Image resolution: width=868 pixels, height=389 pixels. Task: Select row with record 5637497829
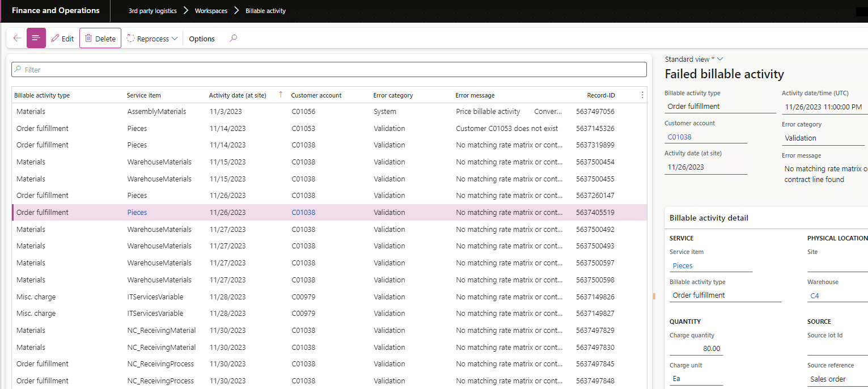pyautogui.click(x=329, y=330)
